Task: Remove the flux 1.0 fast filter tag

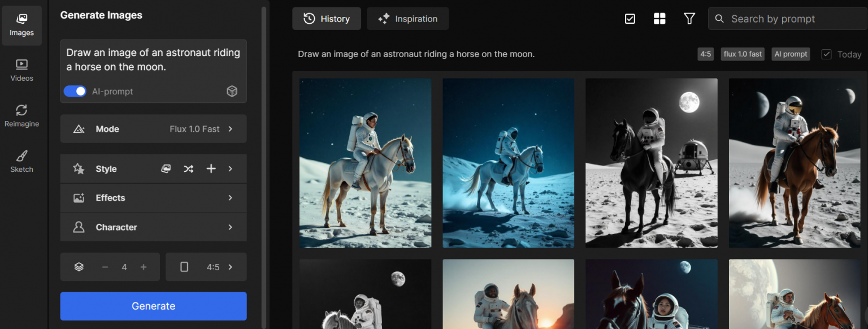Action: tap(742, 54)
